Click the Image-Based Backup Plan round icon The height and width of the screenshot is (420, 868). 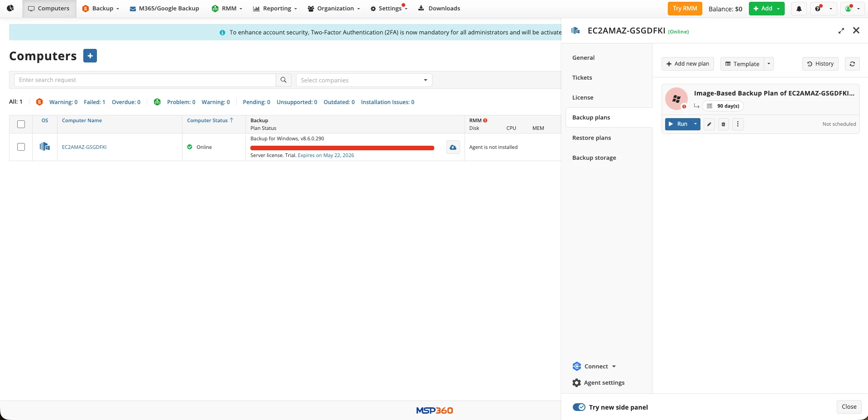(676, 99)
